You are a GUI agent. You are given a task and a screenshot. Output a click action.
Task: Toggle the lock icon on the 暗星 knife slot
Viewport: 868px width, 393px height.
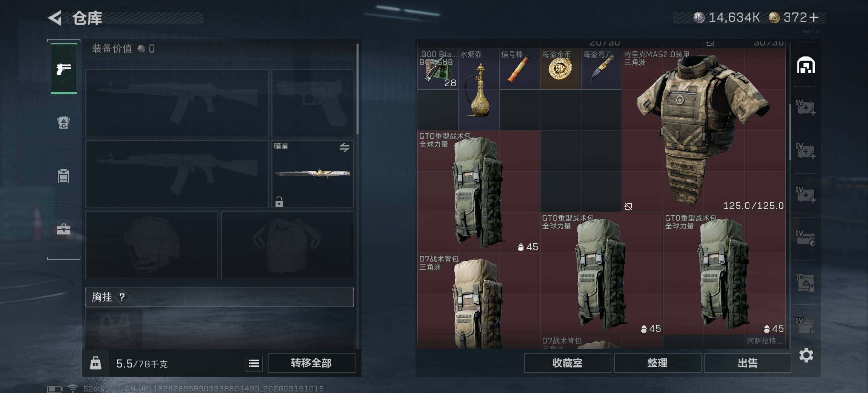(x=279, y=201)
